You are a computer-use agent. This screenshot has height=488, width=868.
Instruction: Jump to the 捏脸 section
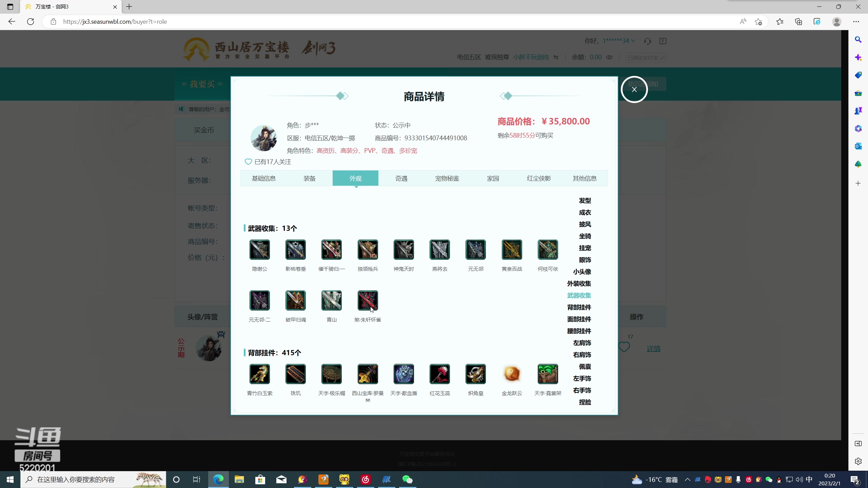click(x=585, y=402)
